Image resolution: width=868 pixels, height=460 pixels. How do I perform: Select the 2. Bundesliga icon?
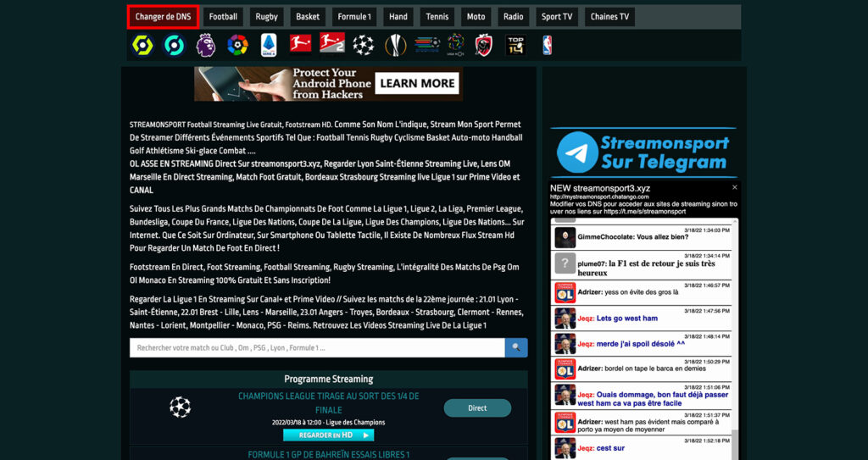click(332, 42)
